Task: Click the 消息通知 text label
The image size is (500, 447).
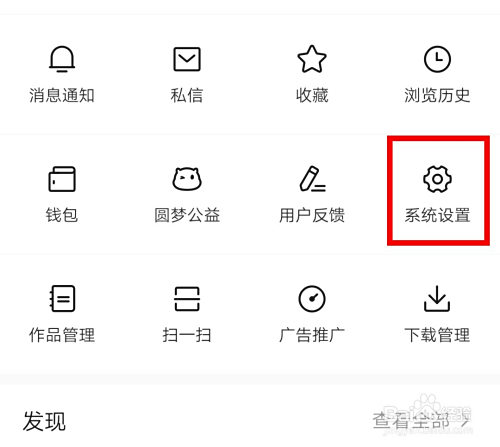Action: tap(62, 95)
